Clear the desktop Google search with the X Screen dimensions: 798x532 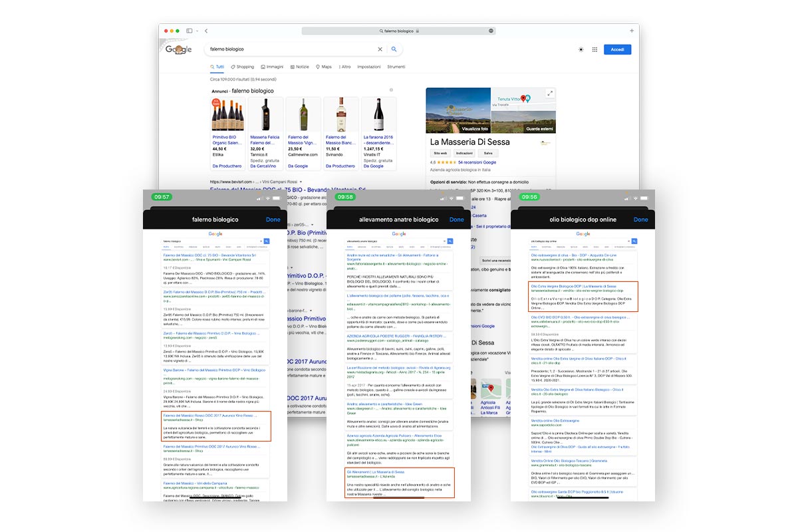pos(380,49)
